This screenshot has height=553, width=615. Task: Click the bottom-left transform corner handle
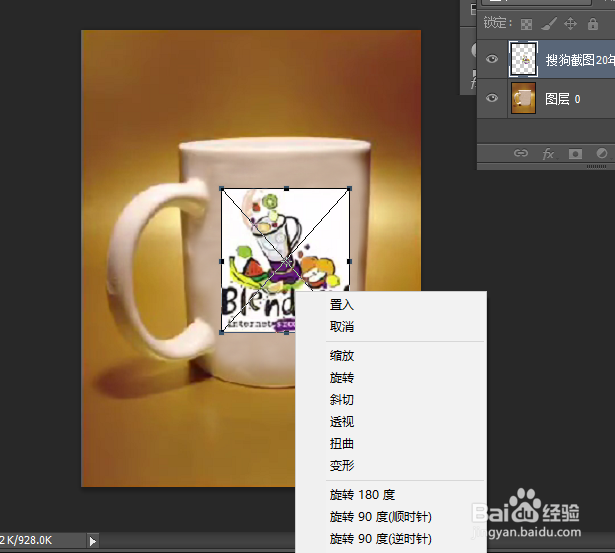click(x=222, y=333)
